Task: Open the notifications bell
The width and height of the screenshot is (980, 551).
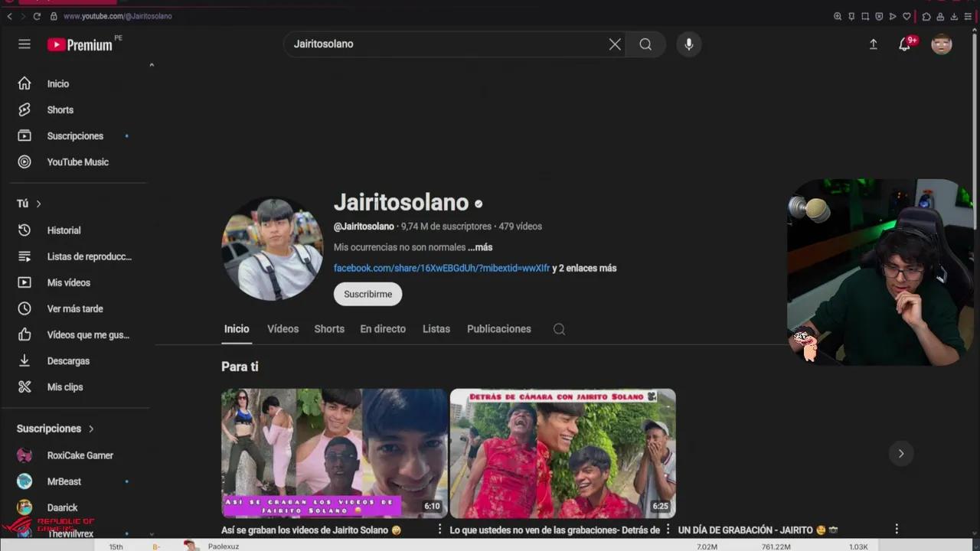Action: 905,44
